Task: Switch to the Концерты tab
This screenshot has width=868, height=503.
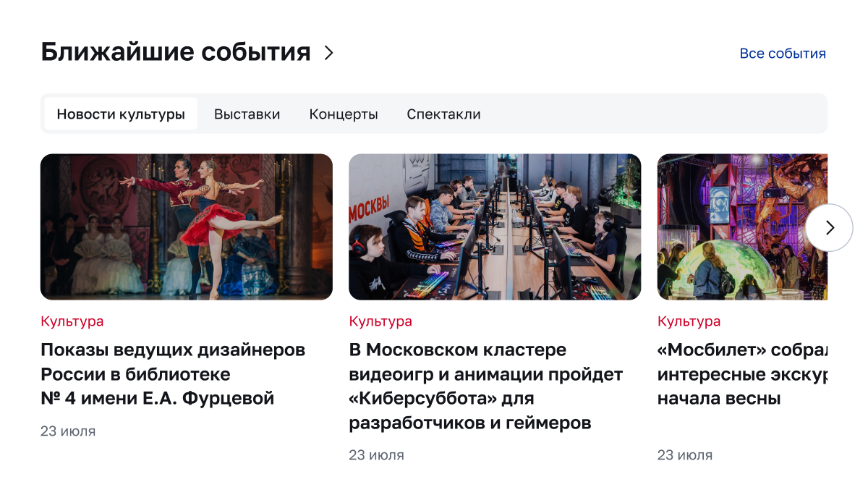Action: [x=344, y=114]
